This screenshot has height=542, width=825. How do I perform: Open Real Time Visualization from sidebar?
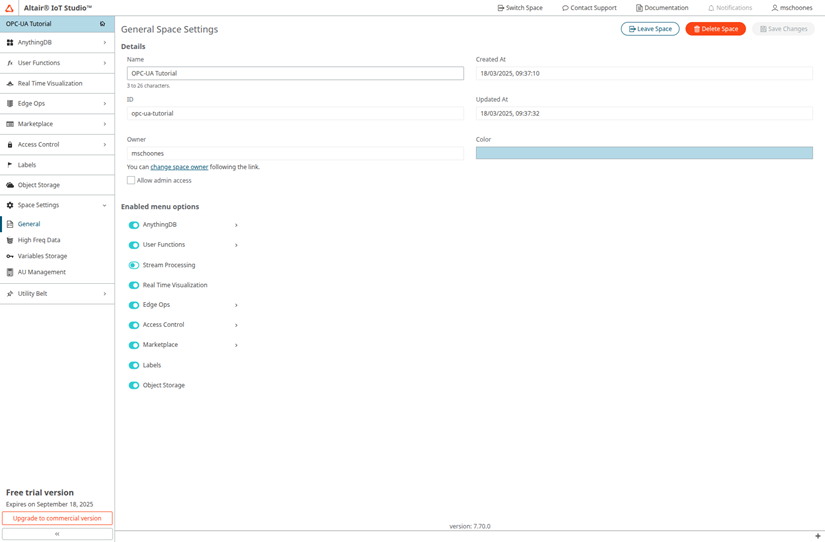57,84
